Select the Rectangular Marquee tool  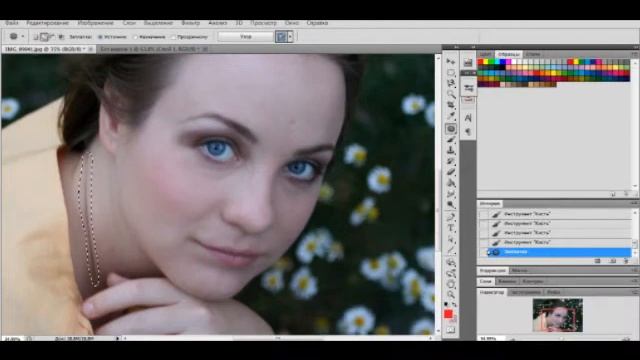coord(451,73)
